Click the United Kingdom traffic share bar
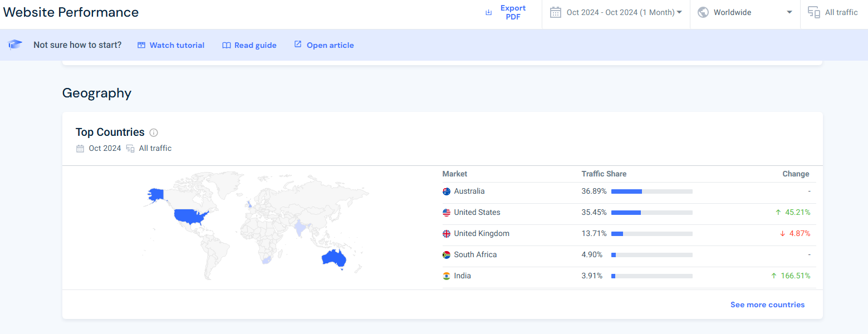The width and height of the screenshot is (868, 334). tap(652, 234)
